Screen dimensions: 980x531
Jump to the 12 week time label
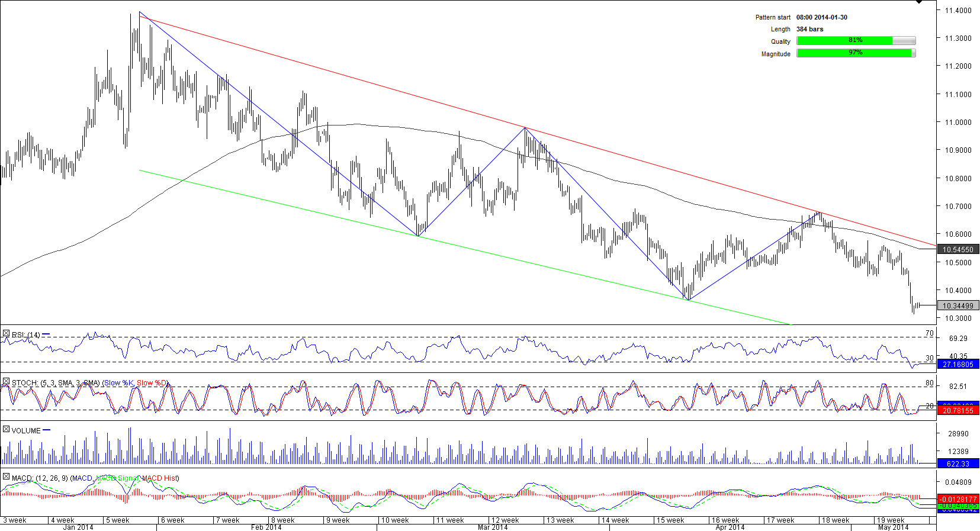coord(505,520)
